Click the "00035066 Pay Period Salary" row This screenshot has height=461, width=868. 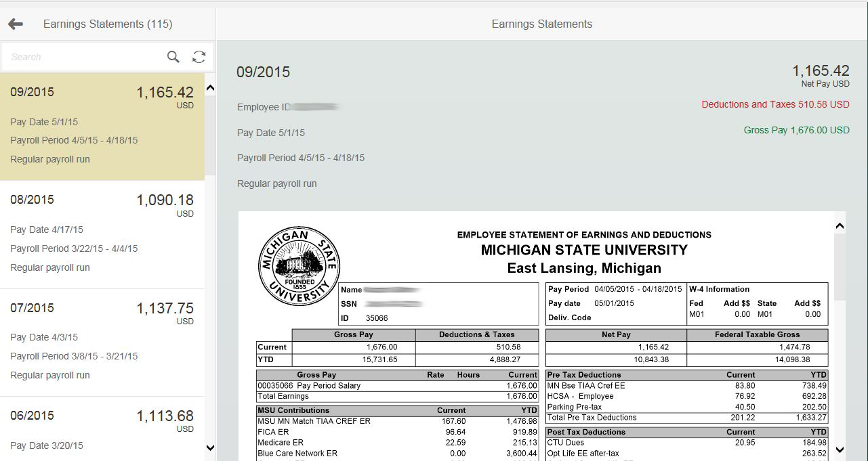click(x=398, y=386)
